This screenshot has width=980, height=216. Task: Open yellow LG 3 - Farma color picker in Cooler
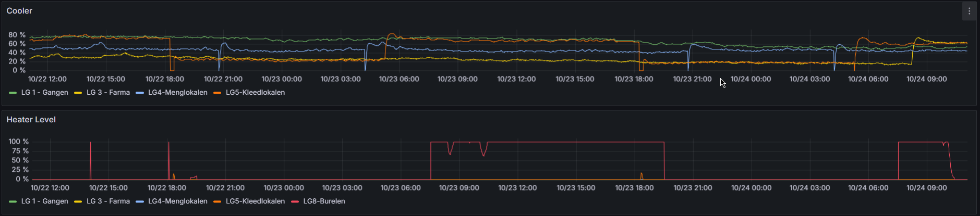pyautogui.click(x=78, y=93)
